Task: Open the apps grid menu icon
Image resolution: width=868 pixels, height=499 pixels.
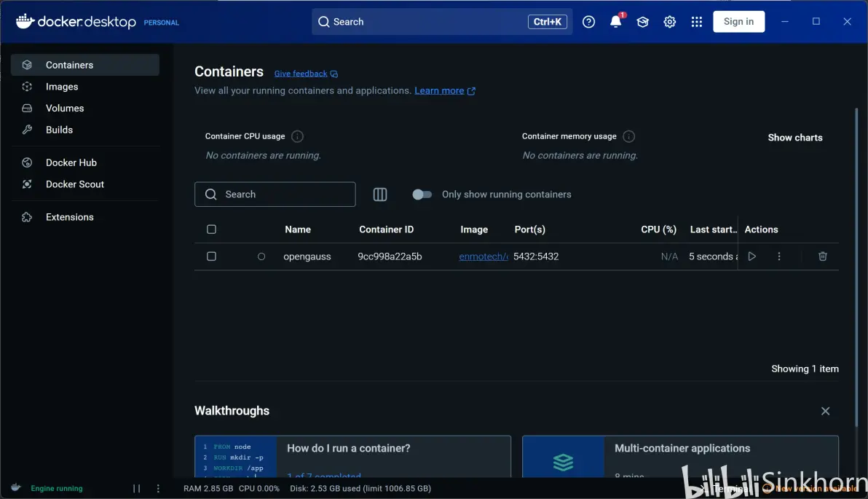Action: pos(697,22)
